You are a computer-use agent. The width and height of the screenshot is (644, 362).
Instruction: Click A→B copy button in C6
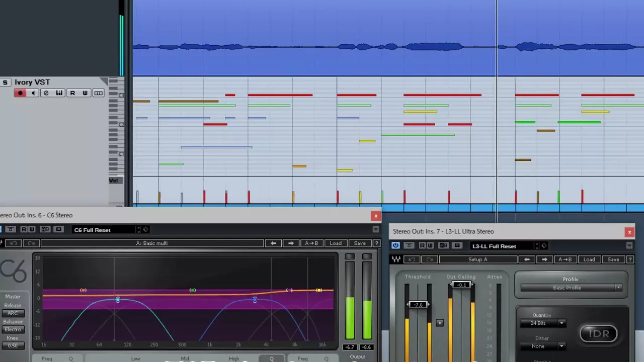[311, 243]
